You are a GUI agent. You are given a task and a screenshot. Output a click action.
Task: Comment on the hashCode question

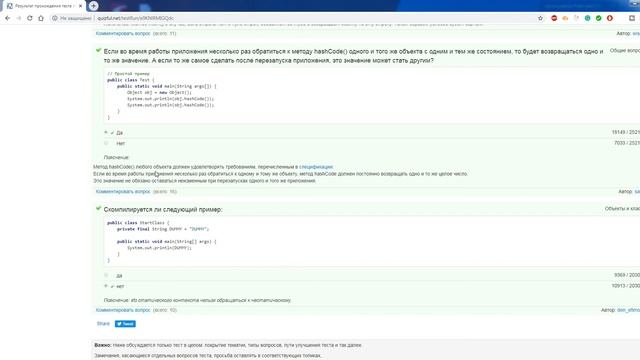[x=123, y=191]
